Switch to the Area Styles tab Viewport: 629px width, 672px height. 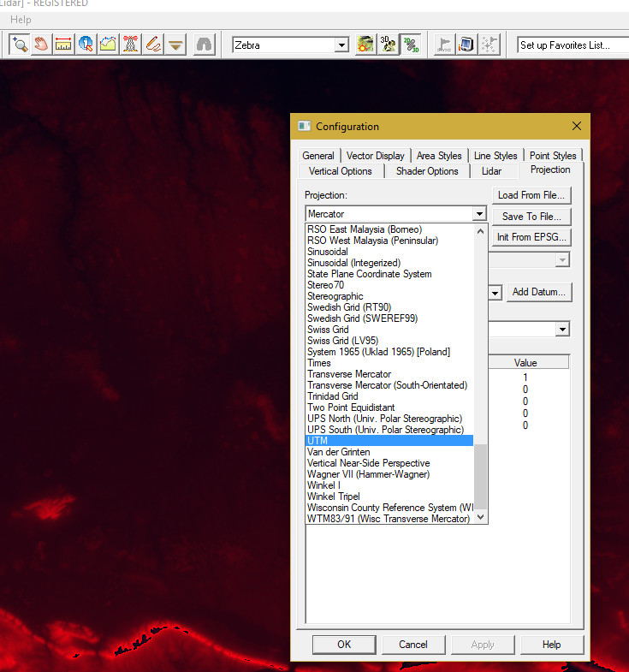pyautogui.click(x=439, y=156)
